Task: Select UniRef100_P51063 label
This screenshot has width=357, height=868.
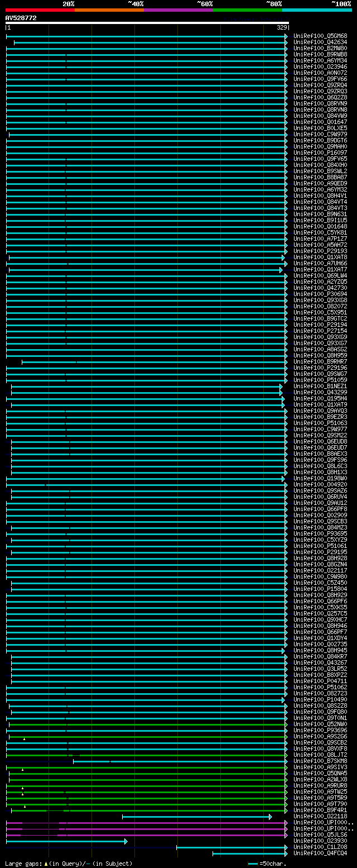Action: [320, 423]
